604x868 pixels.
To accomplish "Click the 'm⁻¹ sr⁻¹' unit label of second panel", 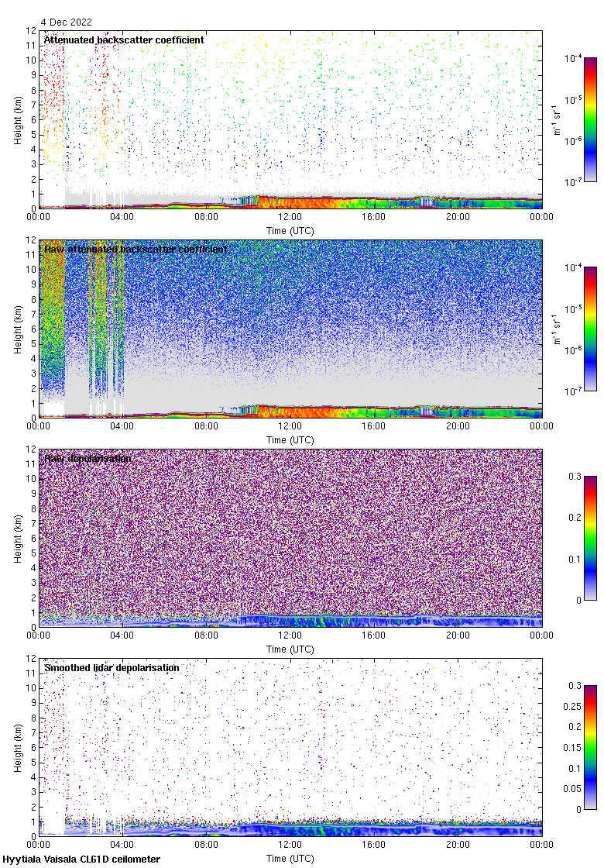I will click(x=556, y=329).
